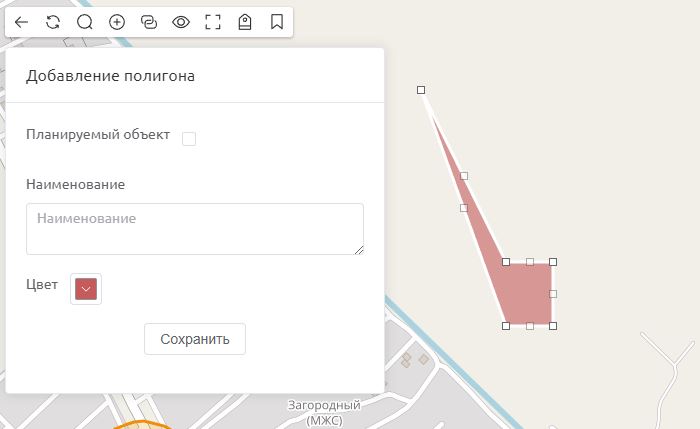700x429 pixels.
Task: Open the red Цвет color dropdown
Action: click(86, 289)
